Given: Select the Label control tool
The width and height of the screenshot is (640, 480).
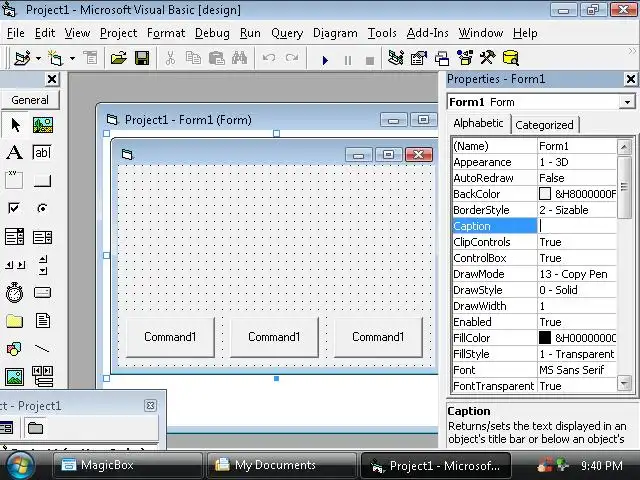Looking at the screenshot, I should pyautogui.click(x=14, y=153).
